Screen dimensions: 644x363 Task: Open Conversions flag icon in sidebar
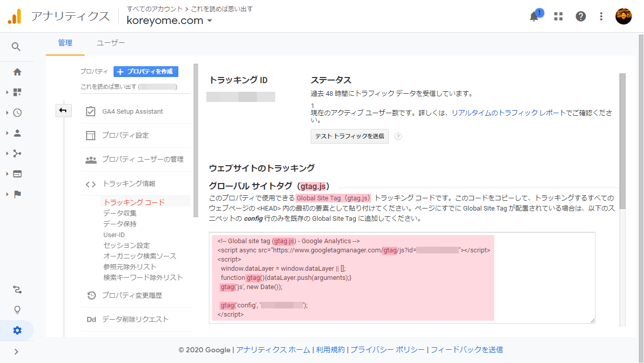click(17, 194)
